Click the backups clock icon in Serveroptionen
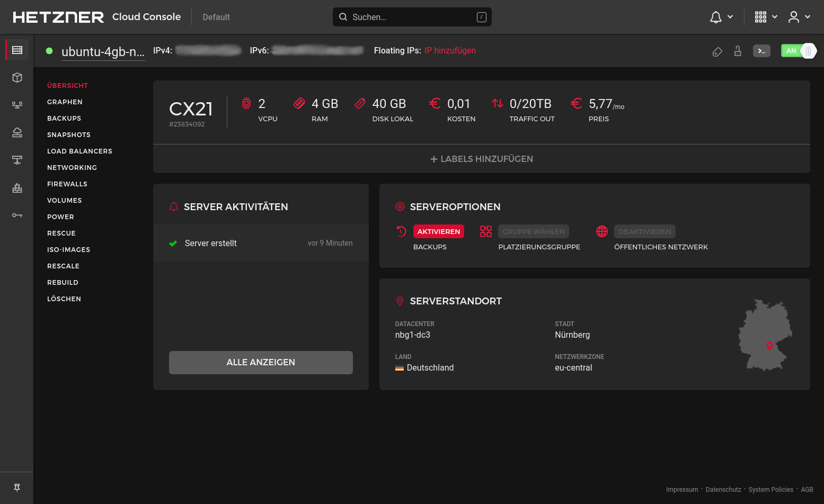 pyautogui.click(x=401, y=231)
